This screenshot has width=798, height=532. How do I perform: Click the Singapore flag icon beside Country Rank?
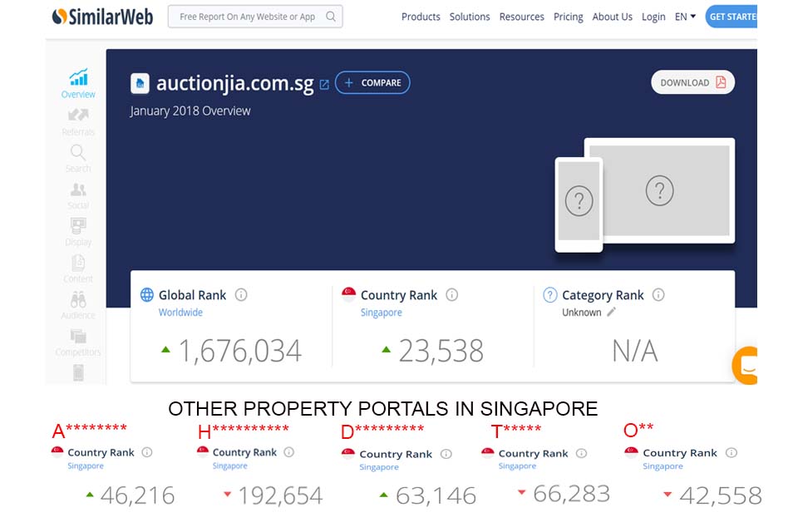348,295
